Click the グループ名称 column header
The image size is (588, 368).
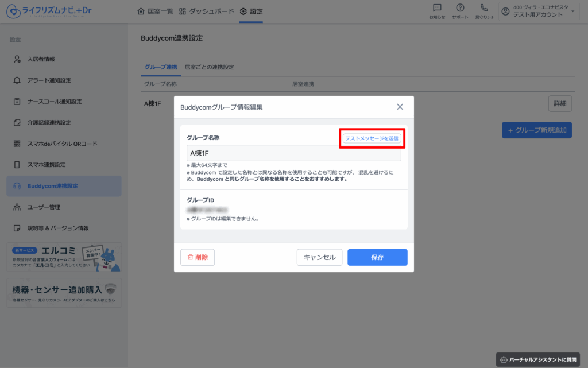pyautogui.click(x=161, y=84)
